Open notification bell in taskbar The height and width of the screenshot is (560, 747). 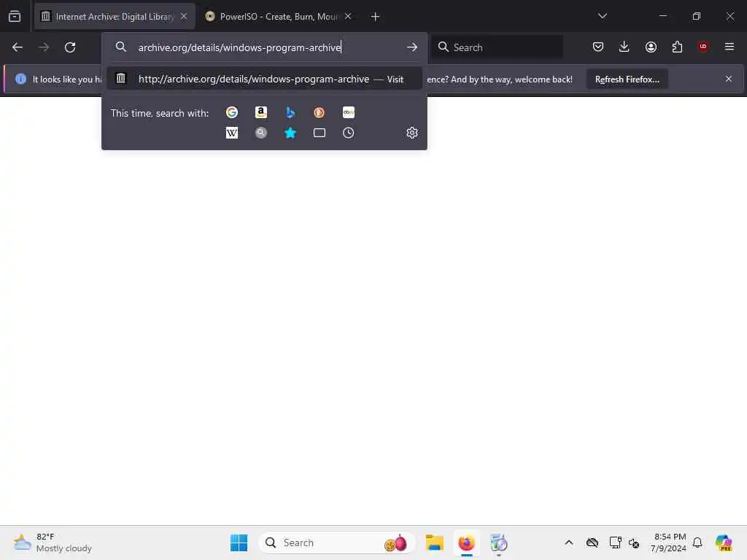click(x=697, y=542)
